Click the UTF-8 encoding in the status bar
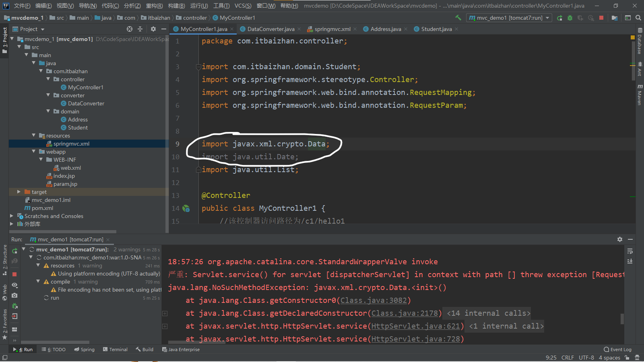The width and height of the screenshot is (644, 362). point(586,358)
